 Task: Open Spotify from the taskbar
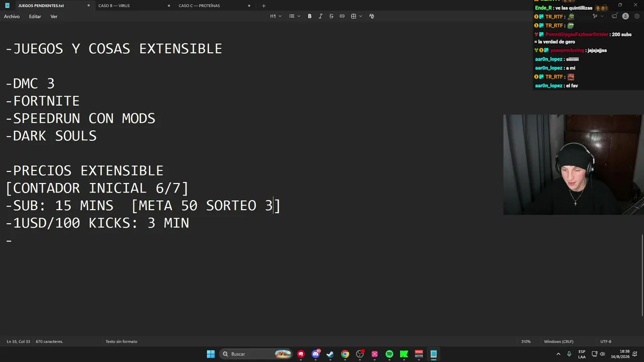(x=389, y=354)
